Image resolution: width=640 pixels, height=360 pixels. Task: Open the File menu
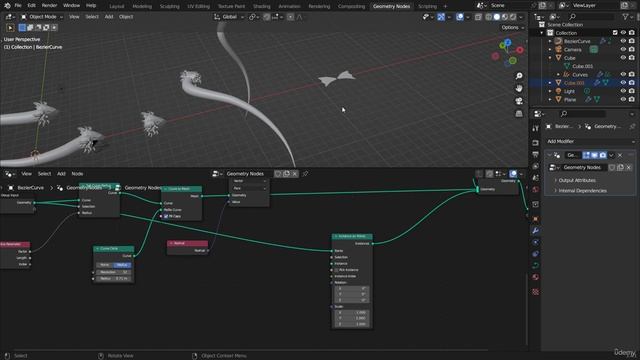pos(18,6)
